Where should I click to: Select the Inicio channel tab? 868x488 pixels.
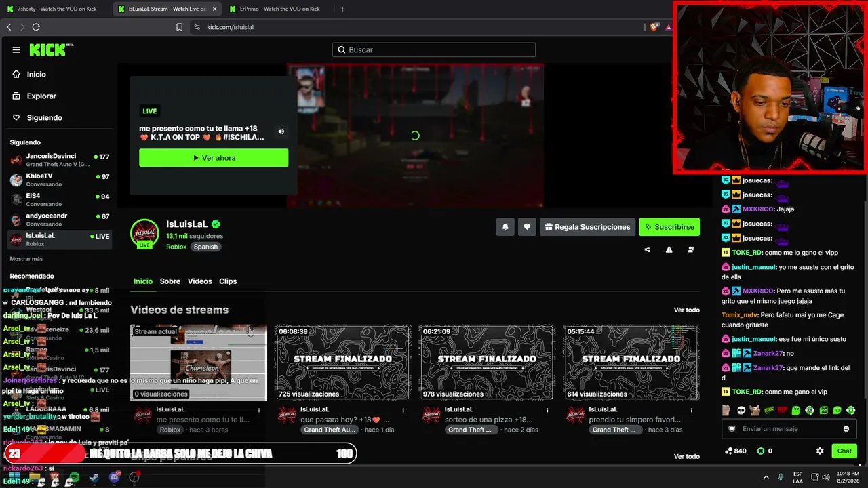(143, 281)
